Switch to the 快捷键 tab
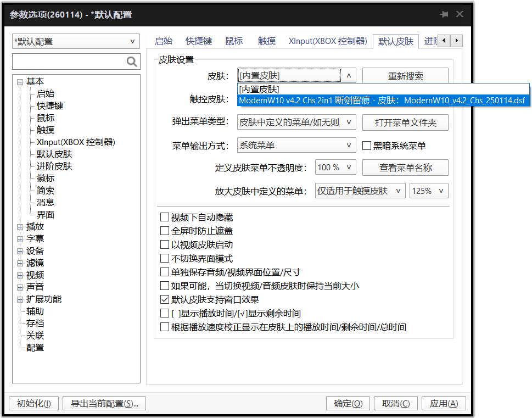Screen dimensions: 532x418 coord(198,41)
